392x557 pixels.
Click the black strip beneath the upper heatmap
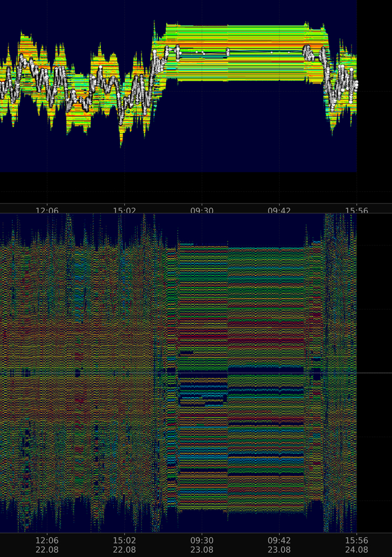point(179,187)
